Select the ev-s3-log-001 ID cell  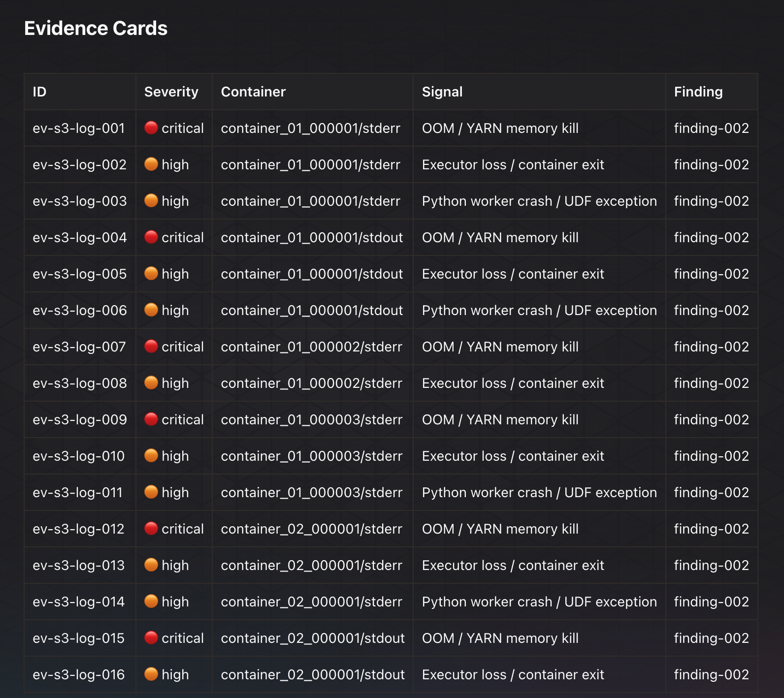click(x=79, y=128)
